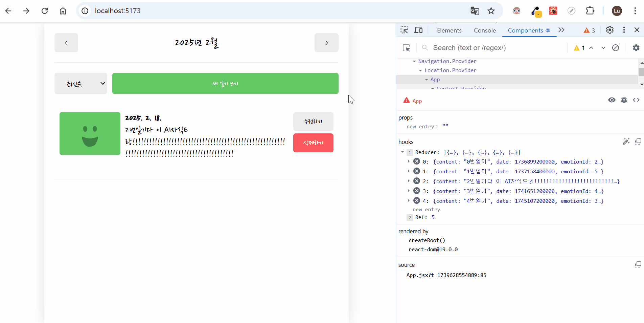The width and height of the screenshot is (644, 323).
Task: Clear all component errors and warnings
Action: (x=616, y=48)
